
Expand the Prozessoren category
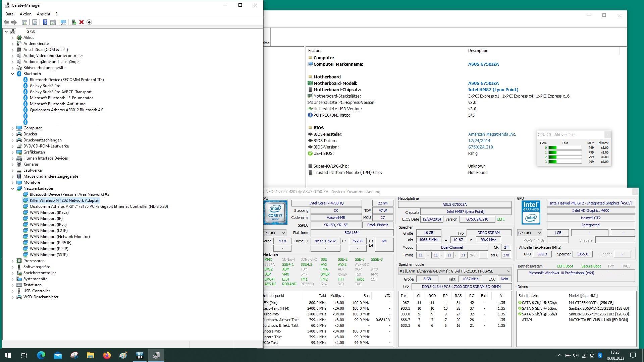point(13,261)
